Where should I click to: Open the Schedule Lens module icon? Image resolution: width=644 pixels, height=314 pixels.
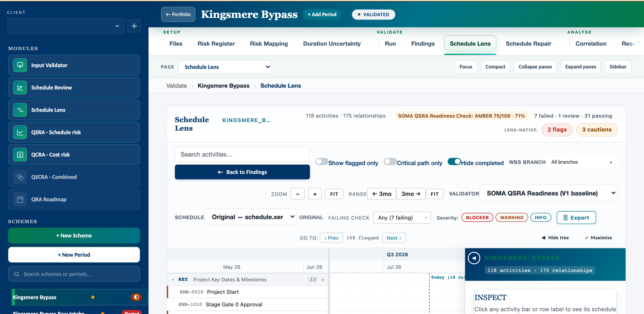(20, 110)
